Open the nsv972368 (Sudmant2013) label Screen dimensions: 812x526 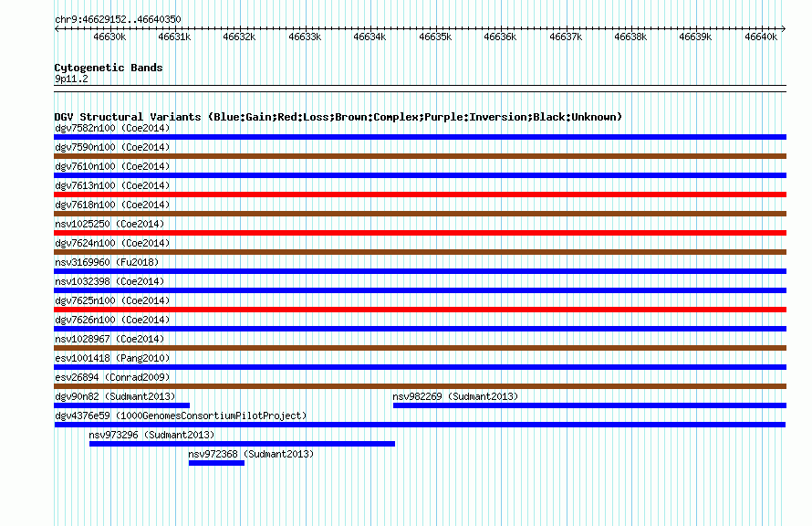[251, 454]
